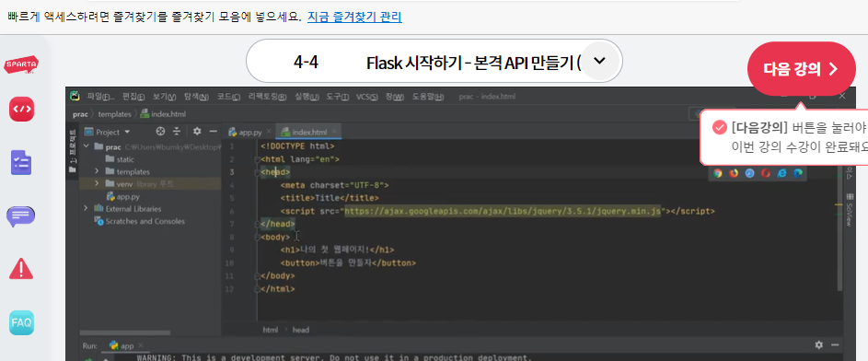
Task: Expand External Libraries node
Action: (86, 209)
